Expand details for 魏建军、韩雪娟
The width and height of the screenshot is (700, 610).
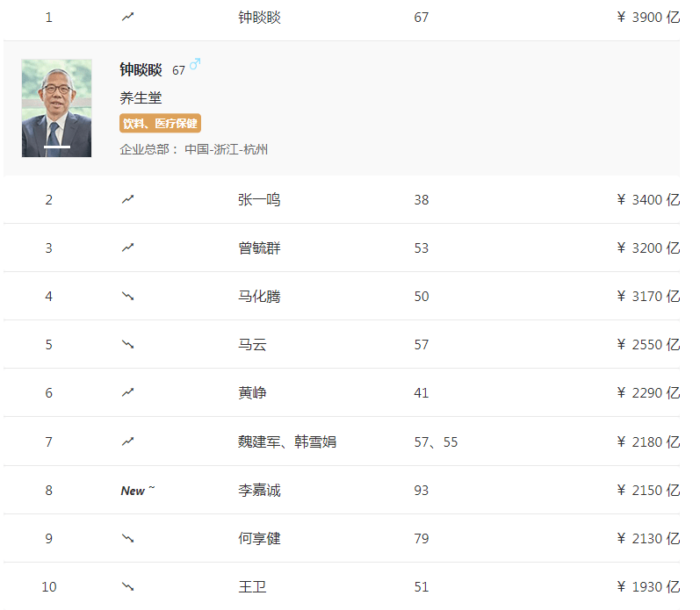tap(286, 441)
